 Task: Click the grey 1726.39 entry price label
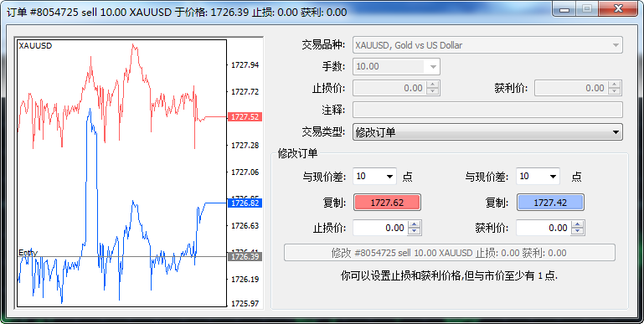(x=245, y=257)
